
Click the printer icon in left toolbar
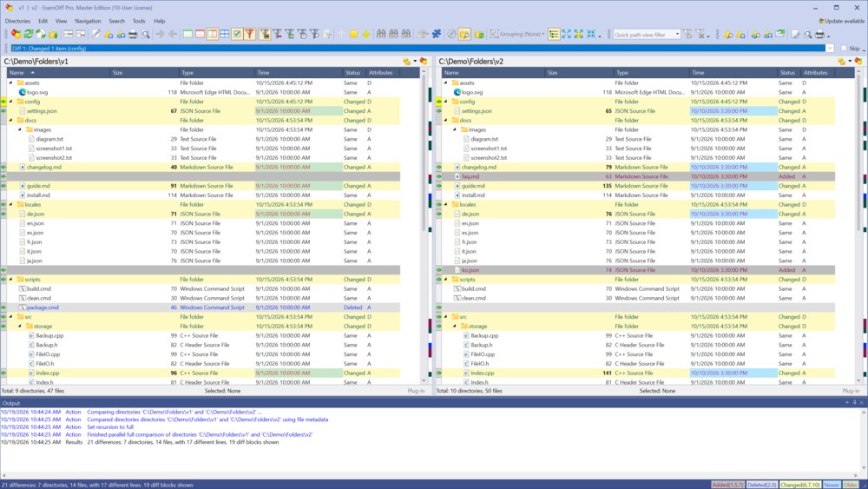[x=133, y=35]
